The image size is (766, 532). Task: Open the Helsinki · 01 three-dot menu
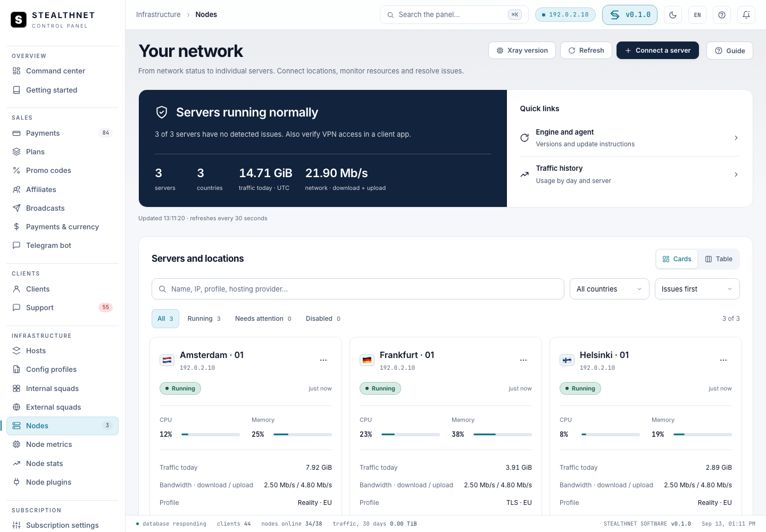coord(723,360)
